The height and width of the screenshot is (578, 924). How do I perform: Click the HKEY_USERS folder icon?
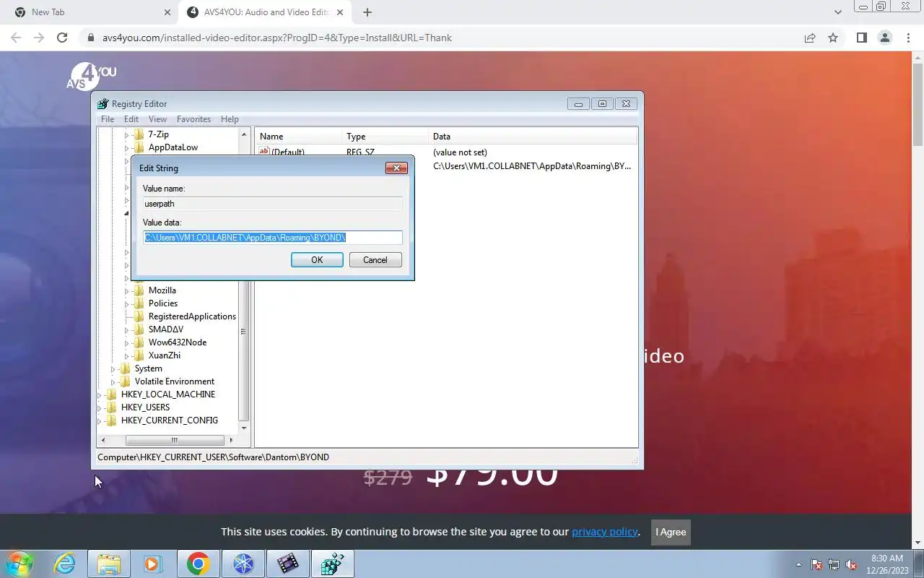click(111, 407)
